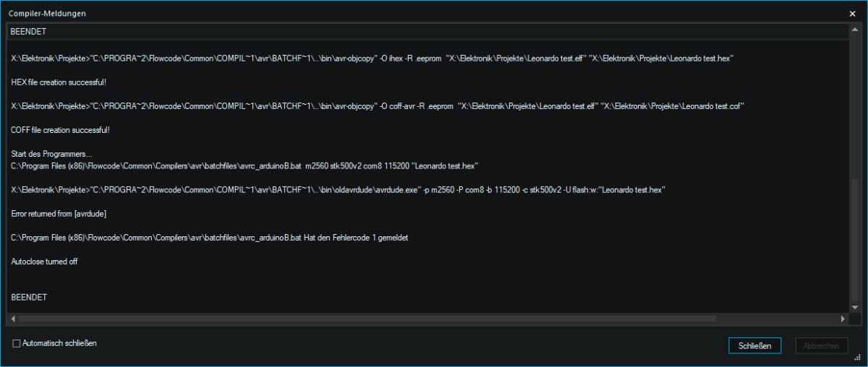Click the 'm2560 stk500v2 com8 115200' batch line
Viewport: 868px width, 367px height.
click(245, 166)
